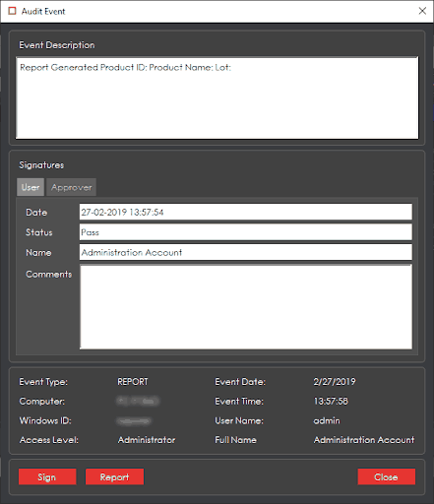This screenshot has height=504, width=434.
Task: Click the Event Date value 2/27/2019
Action: pos(335,382)
